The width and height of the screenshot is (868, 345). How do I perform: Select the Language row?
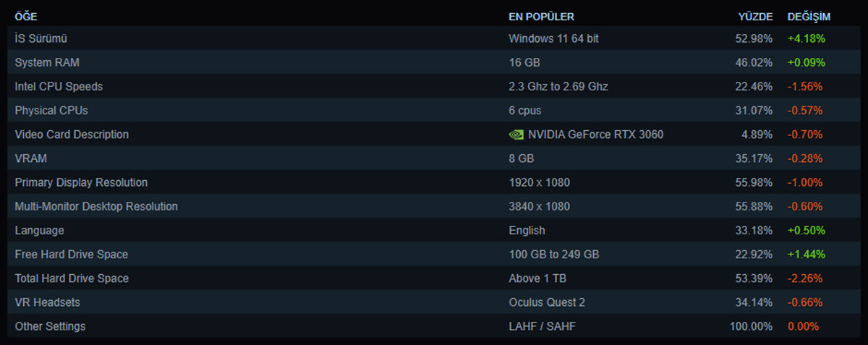click(433, 230)
